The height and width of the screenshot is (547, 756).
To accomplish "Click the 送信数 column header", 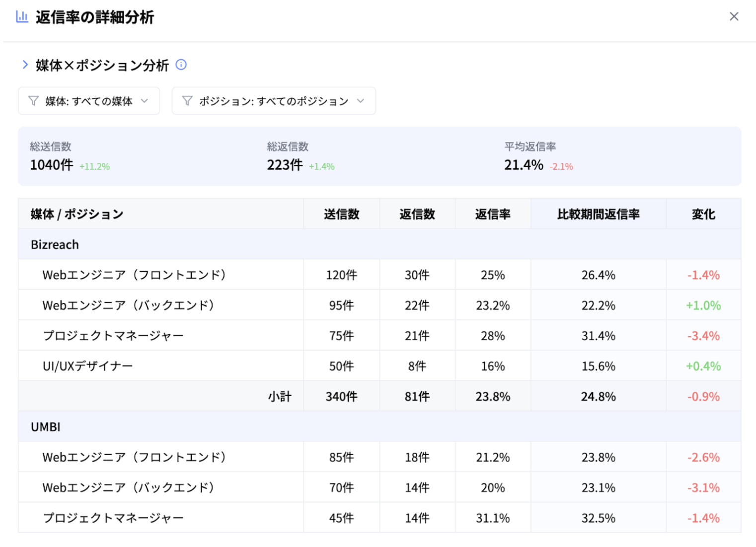I will [341, 214].
